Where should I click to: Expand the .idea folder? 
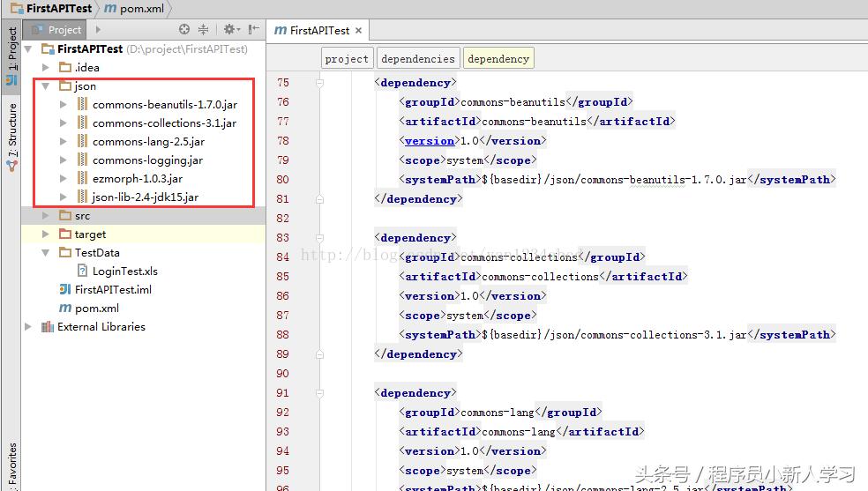pyautogui.click(x=46, y=68)
